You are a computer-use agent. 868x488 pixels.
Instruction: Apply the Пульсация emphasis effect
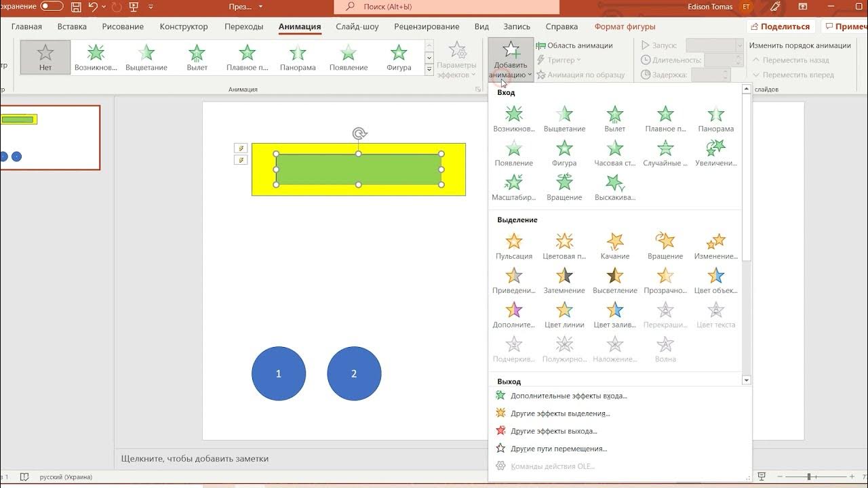tap(514, 246)
